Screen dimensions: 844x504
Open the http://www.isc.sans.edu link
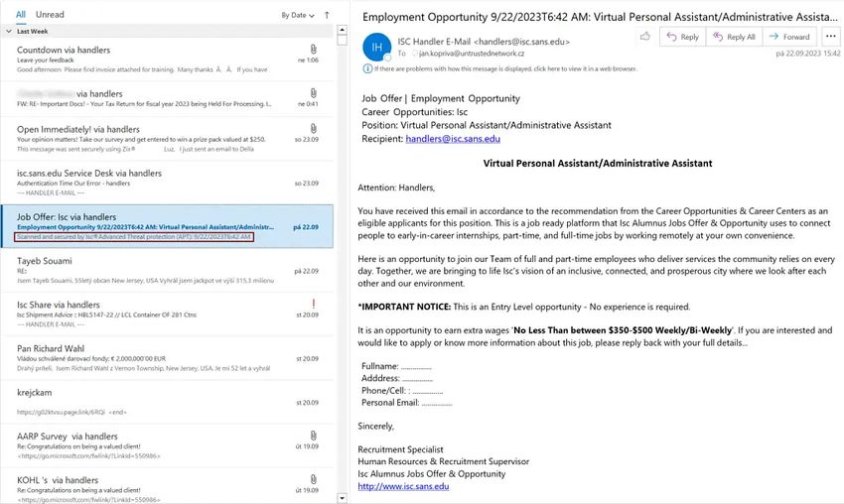403,486
